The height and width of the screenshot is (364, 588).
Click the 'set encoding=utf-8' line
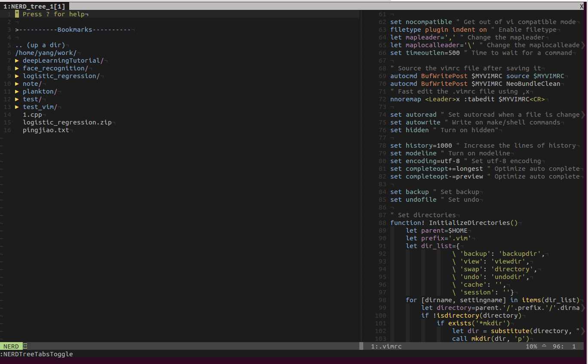(x=465, y=161)
